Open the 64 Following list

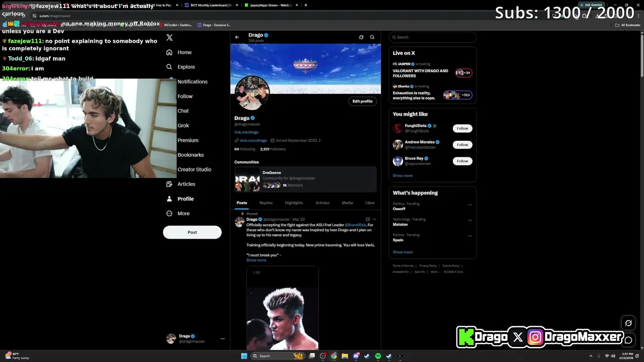point(245,149)
